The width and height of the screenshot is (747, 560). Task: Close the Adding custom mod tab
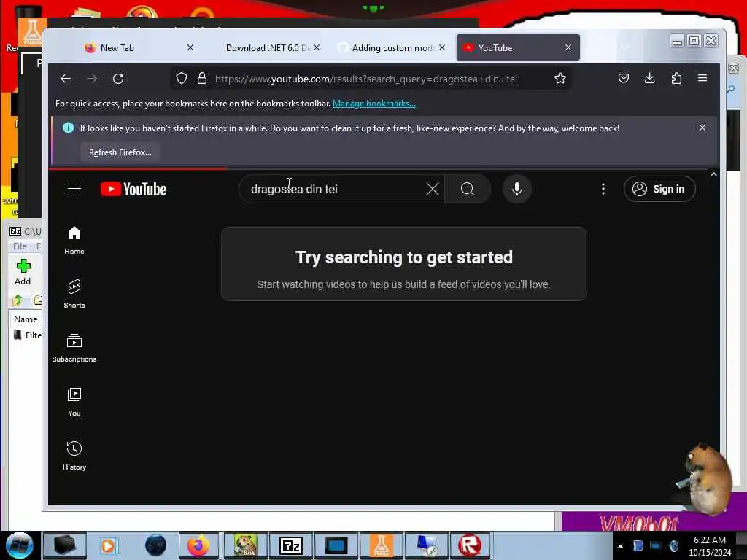(442, 47)
